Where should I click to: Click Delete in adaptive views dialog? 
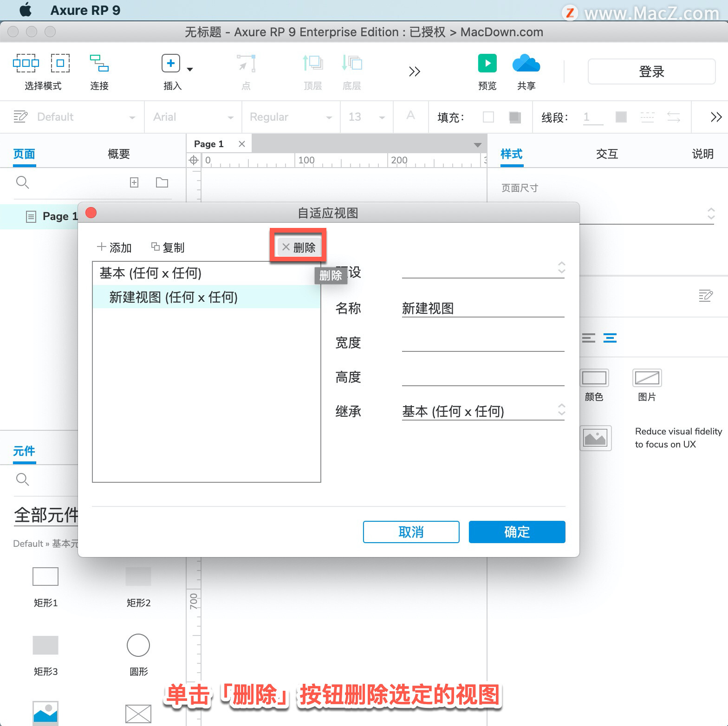pyautogui.click(x=299, y=247)
